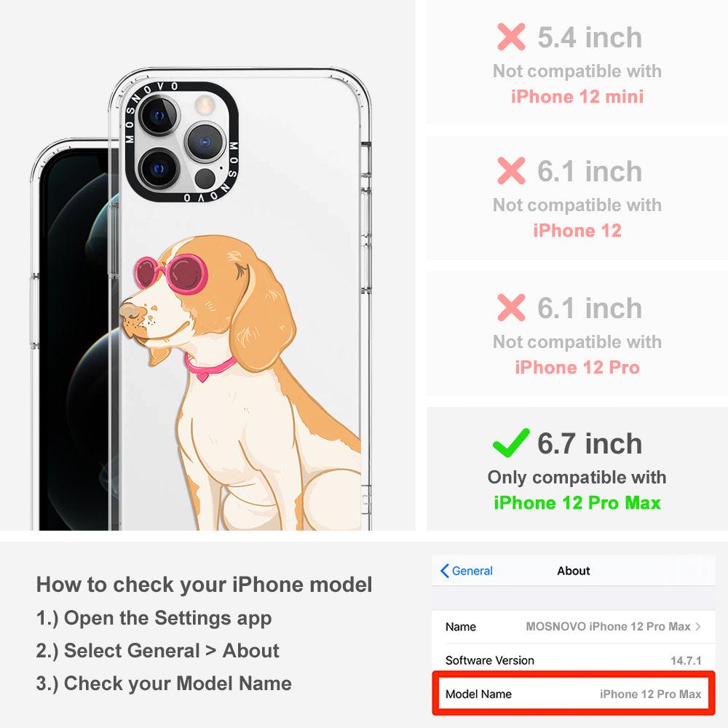
Task: Click the How to check your iPhone model heading
Action: coord(205,585)
